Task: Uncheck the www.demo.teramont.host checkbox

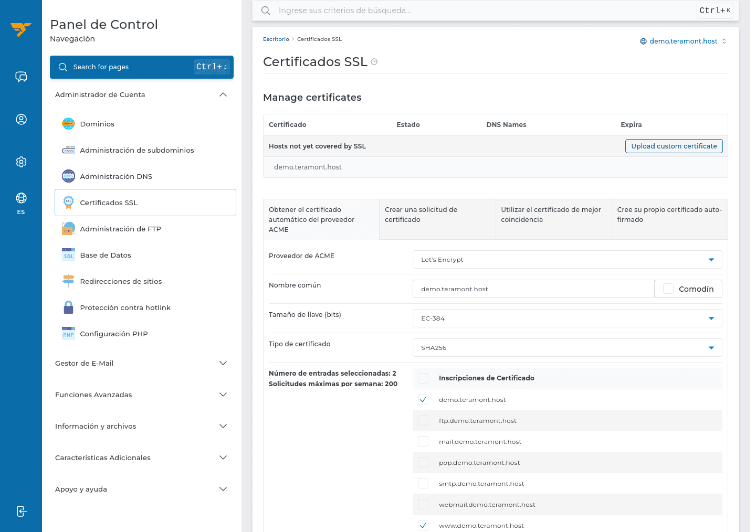Action: pyautogui.click(x=423, y=525)
